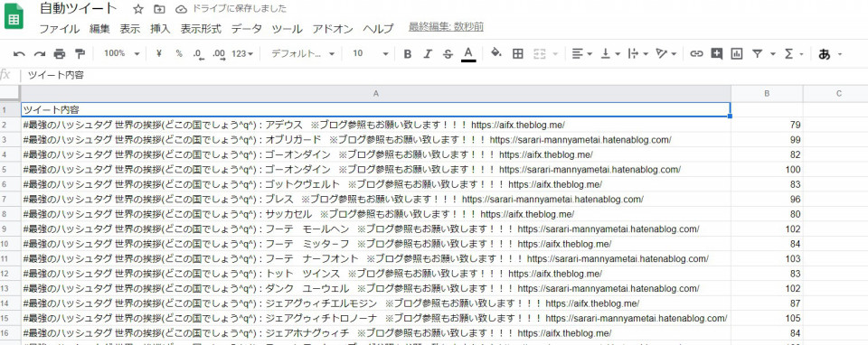Rename the 自動ツイート document title

point(79,9)
